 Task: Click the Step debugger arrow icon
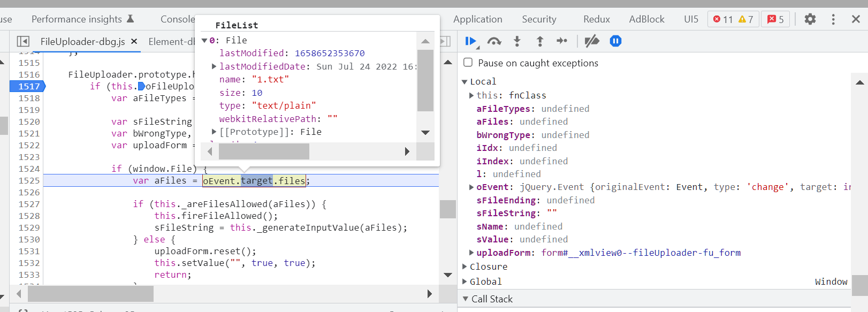point(561,41)
